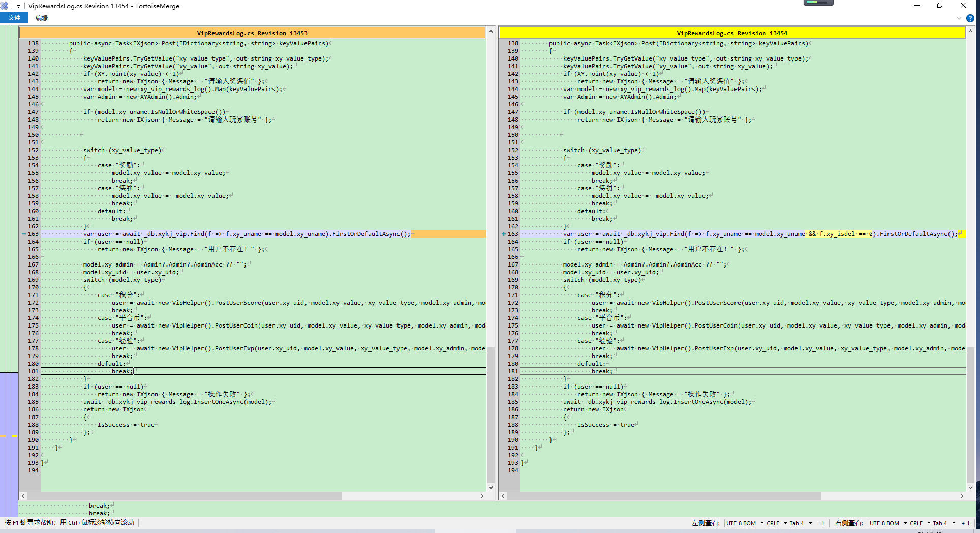Click the Revision 13453 pane header
The width and height of the screenshot is (980, 533).
coord(252,33)
